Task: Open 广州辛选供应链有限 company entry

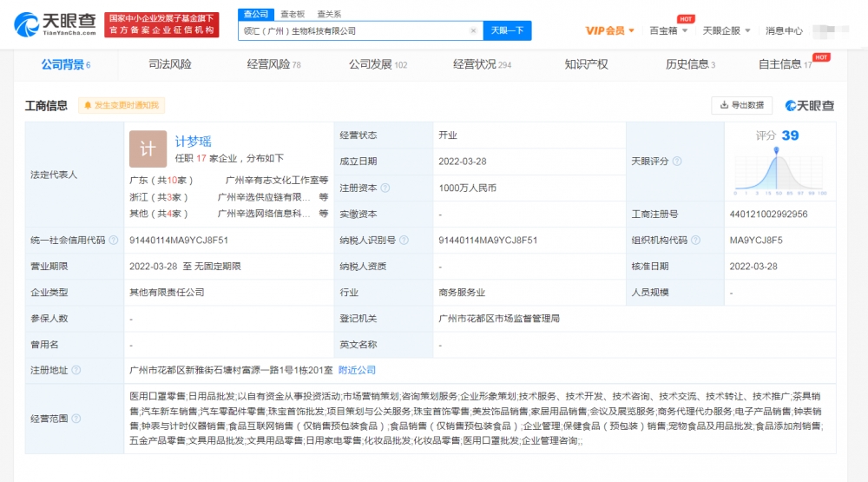Action: (264, 197)
